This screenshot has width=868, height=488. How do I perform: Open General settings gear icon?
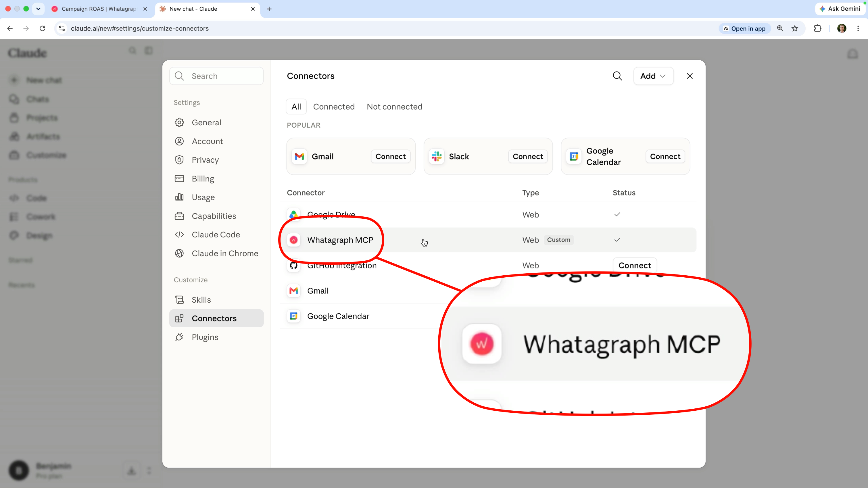coord(179,122)
